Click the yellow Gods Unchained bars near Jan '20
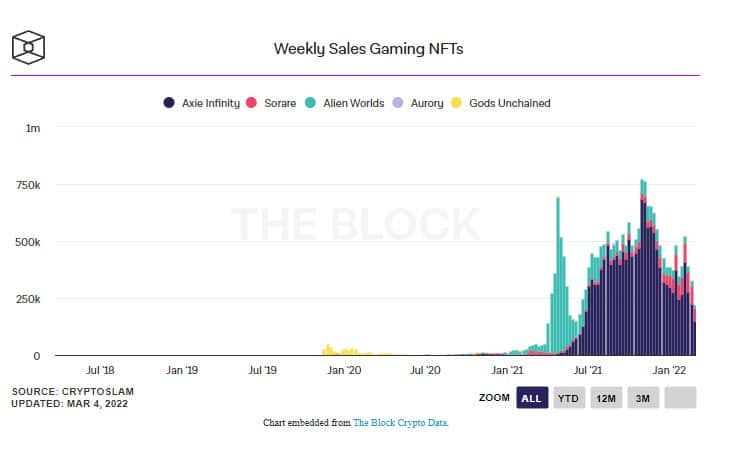The height and width of the screenshot is (449, 744). pyautogui.click(x=341, y=350)
